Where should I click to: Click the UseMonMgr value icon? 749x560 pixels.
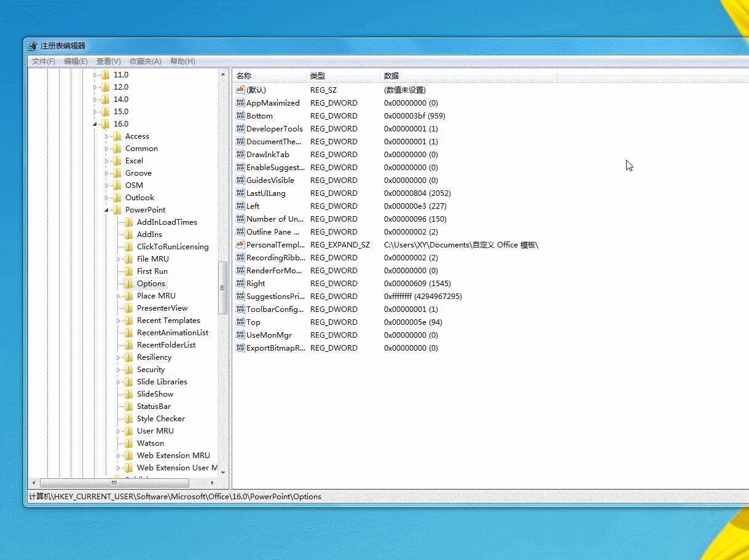240,335
